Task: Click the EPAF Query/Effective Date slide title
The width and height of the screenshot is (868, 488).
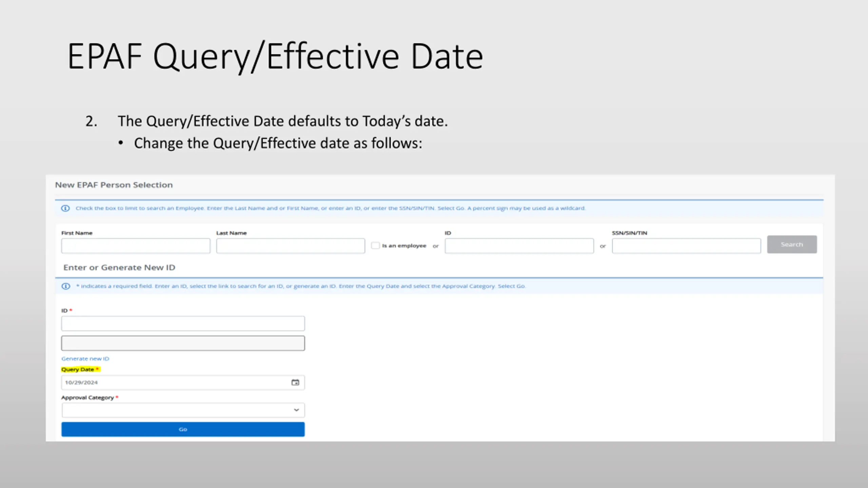Action: coord(275,56)
